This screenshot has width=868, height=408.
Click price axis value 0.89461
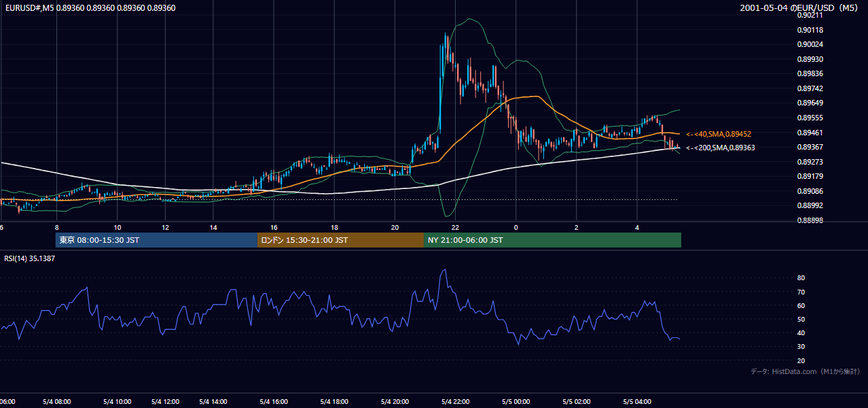(x=810, y=133)
